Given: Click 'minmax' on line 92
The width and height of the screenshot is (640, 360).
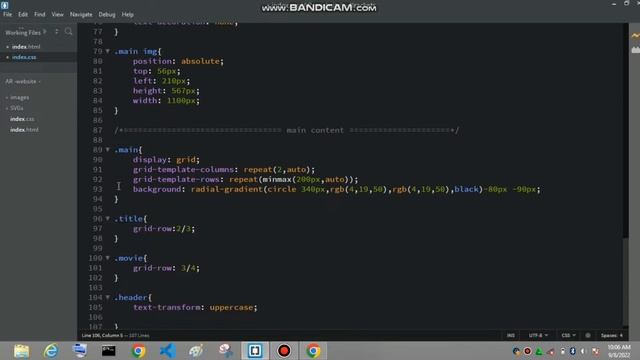Looking at the screenshot, I should tap(277, 179).
